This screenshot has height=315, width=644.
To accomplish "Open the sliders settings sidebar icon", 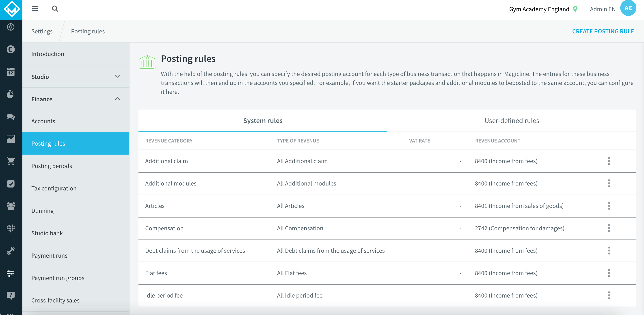I will (11, 274).
